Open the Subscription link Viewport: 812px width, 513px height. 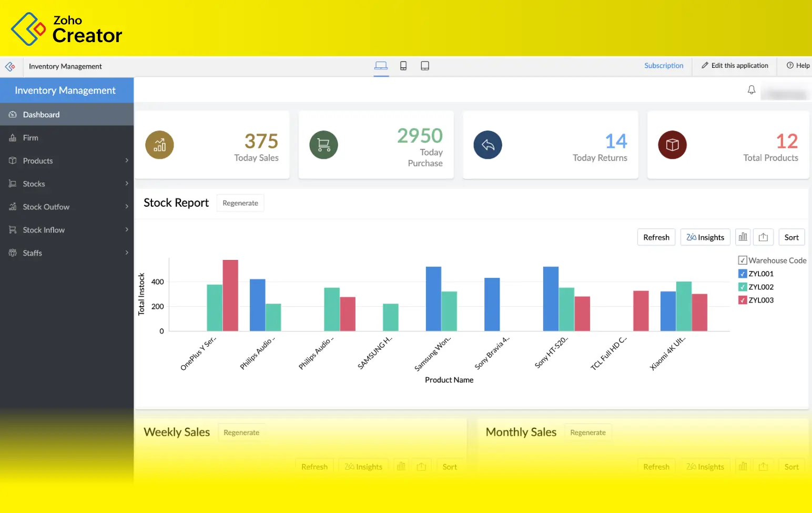click(x=664, y=66)
